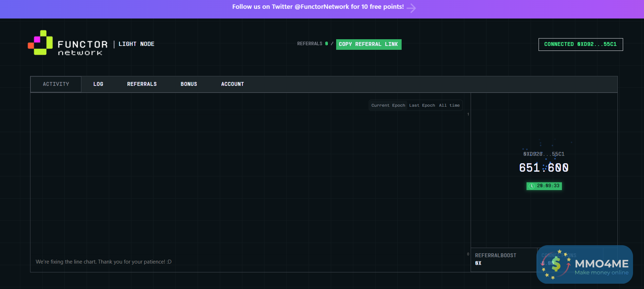Copy the referral link
The width and height of the screenshot is (644, 289).
[x=369, y=44]
